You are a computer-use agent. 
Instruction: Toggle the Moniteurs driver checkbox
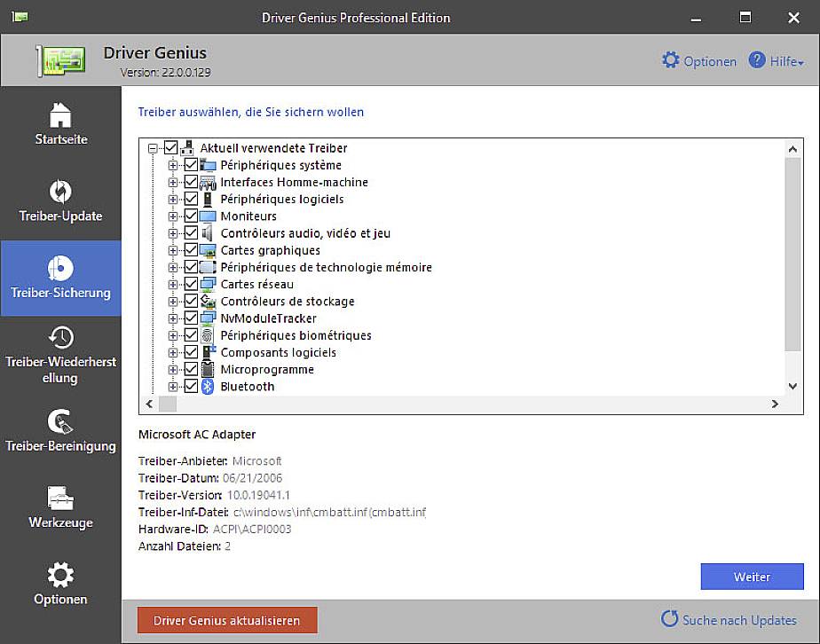(x=192, y=216)
